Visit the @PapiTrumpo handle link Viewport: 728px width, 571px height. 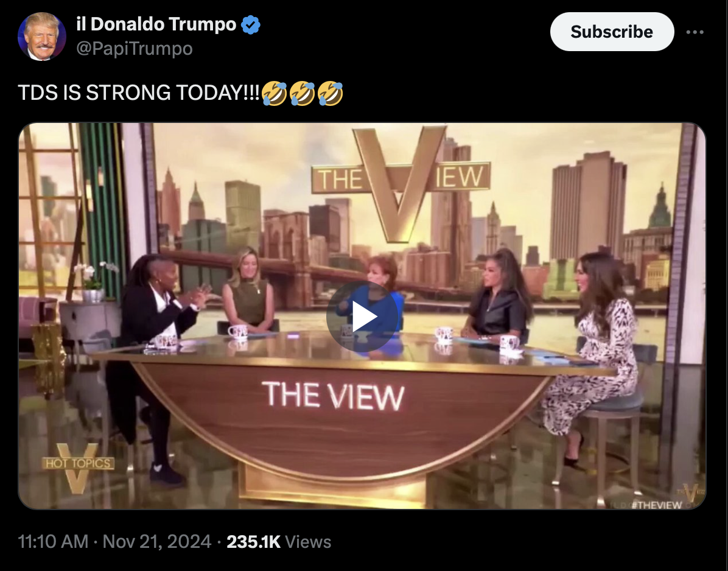coord(134,48)
